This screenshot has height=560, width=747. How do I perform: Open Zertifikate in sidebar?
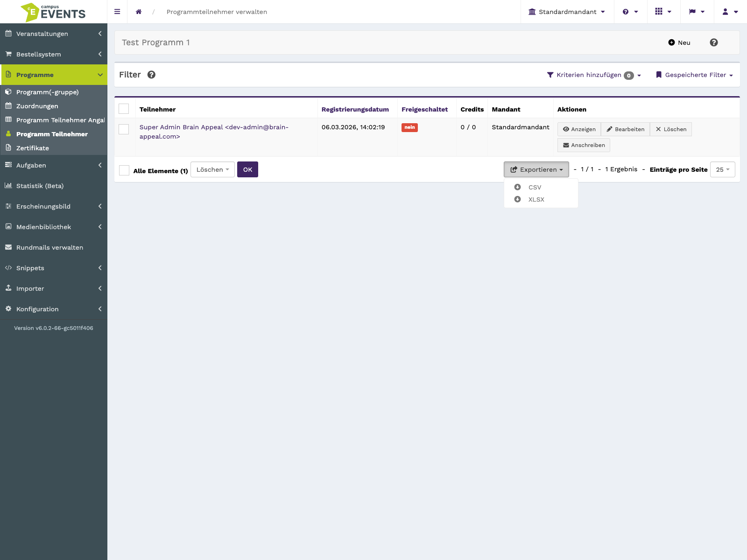coord(54,148)
